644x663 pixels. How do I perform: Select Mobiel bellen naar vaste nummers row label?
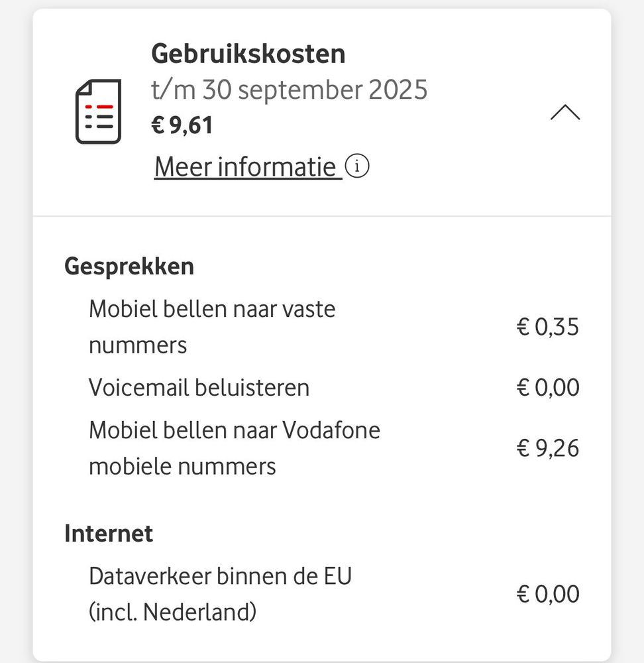pos(212,327)
